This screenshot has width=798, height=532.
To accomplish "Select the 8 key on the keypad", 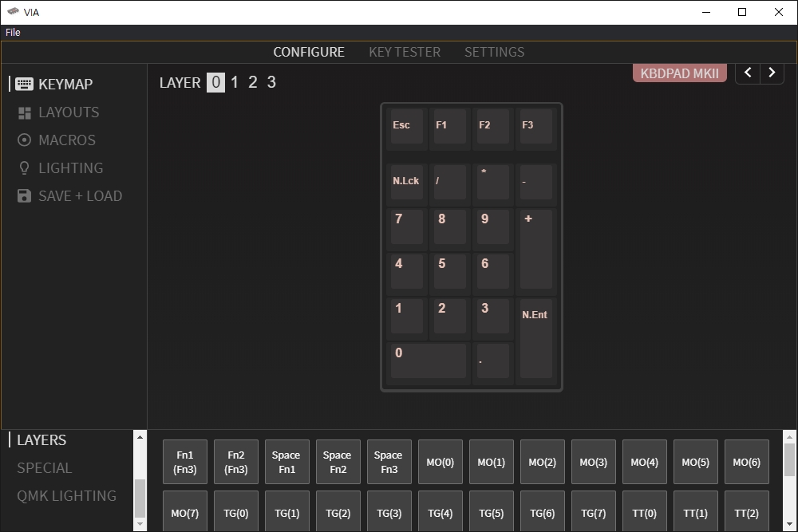I will coord(449,229).
